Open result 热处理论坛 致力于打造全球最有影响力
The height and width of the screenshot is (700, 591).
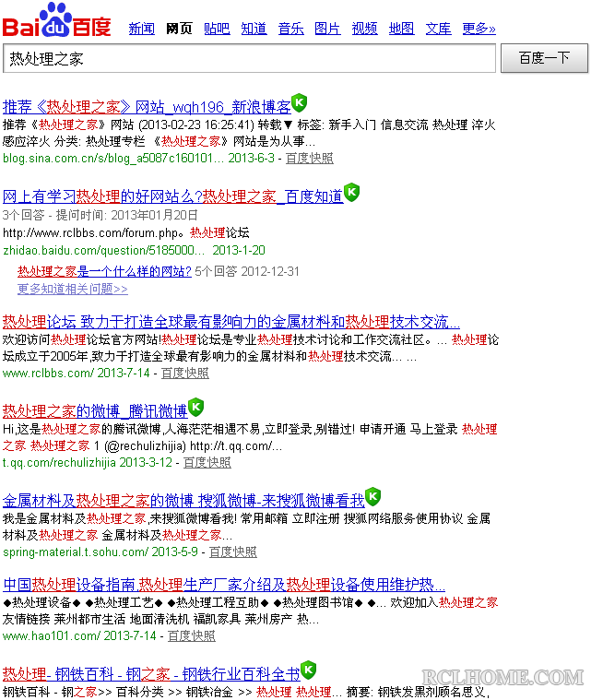231,322
